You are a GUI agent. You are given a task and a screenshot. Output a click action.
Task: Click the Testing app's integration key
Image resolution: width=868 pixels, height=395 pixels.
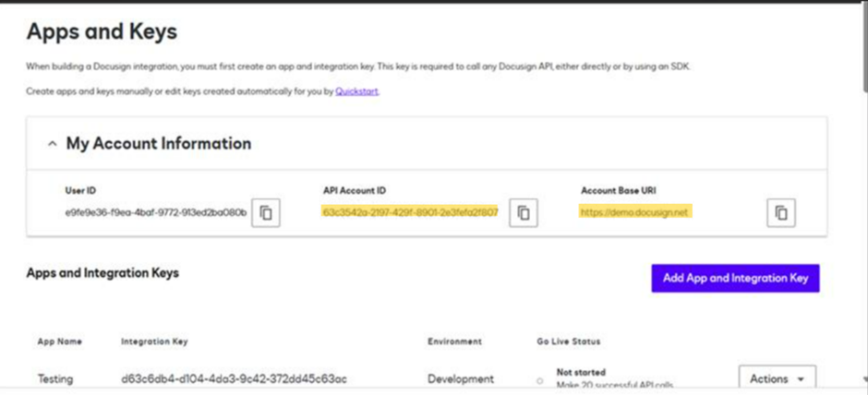click(x=234, y=379)
